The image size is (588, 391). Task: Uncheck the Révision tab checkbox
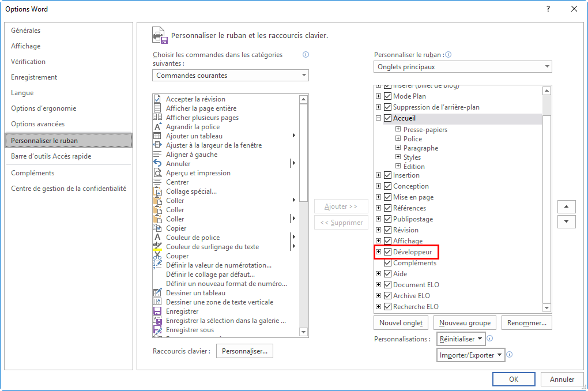pyautogui.click(x=387, y=230)
